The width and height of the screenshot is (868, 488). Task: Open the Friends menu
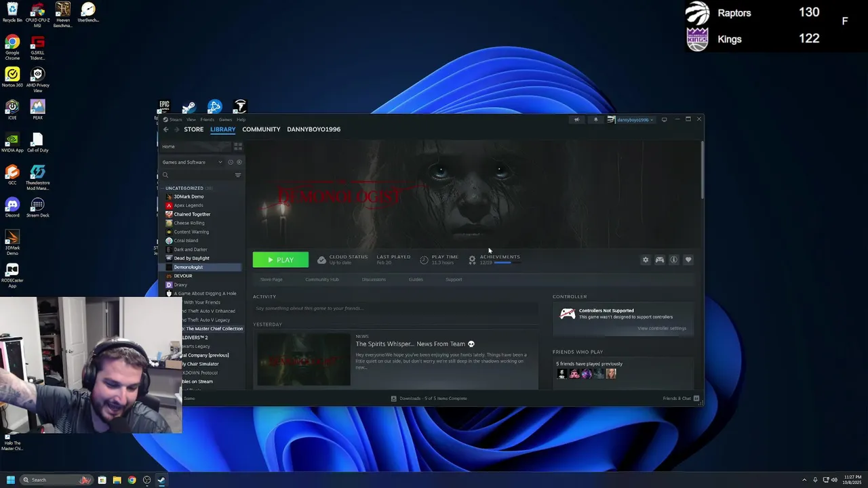207,119
